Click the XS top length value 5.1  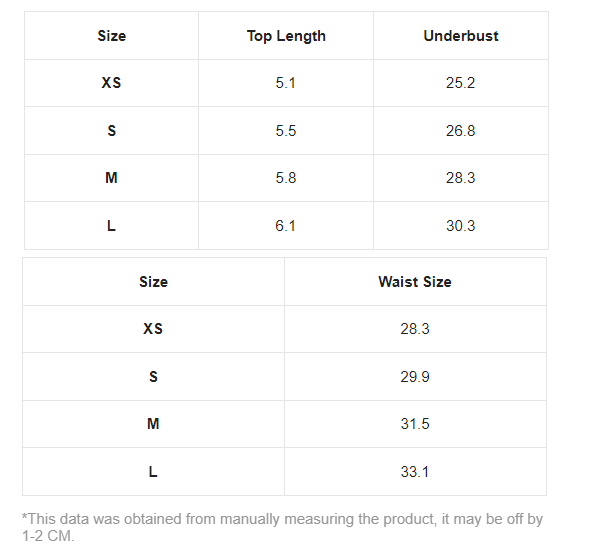click(x=286, y=83)
